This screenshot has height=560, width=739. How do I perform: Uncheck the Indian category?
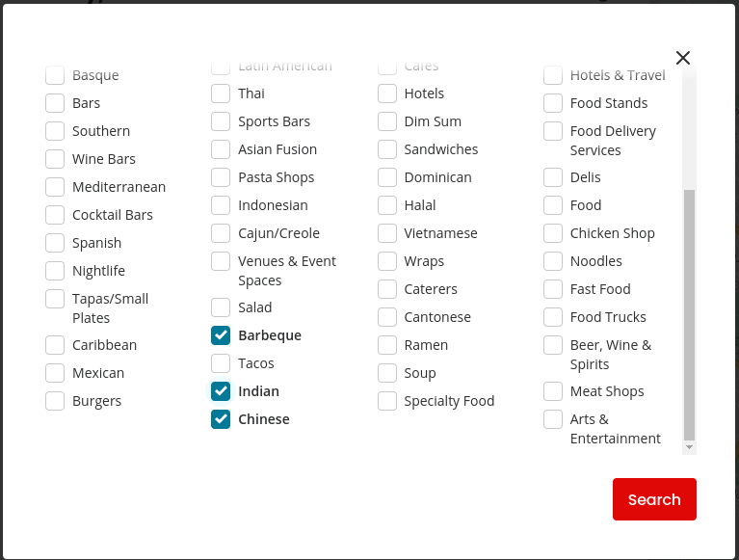tap(221, 391)
